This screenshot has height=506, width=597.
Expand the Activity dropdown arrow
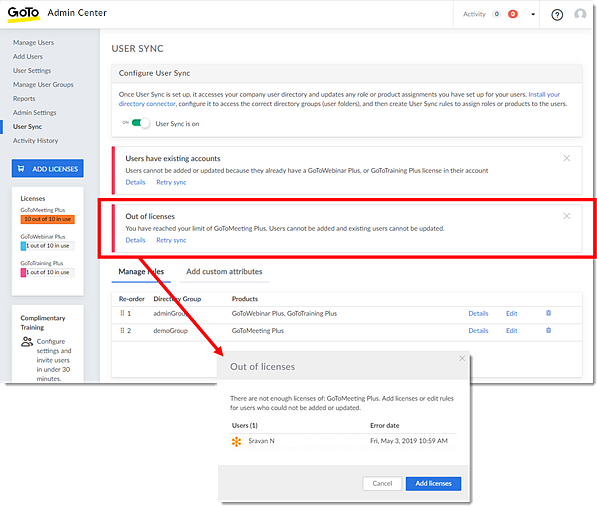click(x=533, y=14)
